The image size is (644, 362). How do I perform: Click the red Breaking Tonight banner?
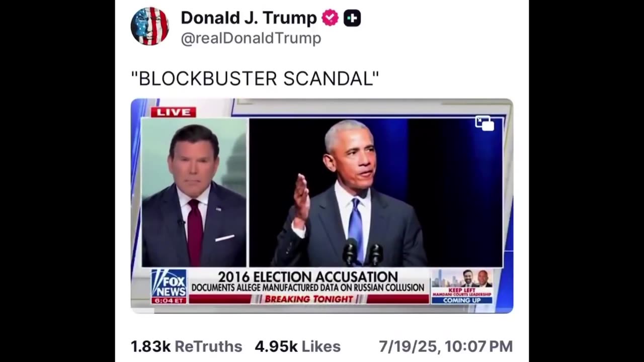[x=309, y=299]
